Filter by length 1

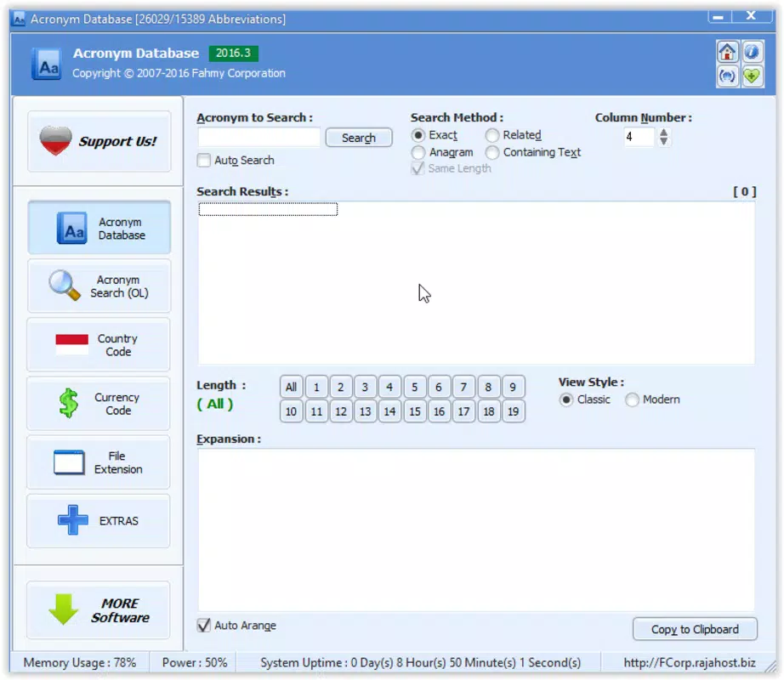pos(316,388)
